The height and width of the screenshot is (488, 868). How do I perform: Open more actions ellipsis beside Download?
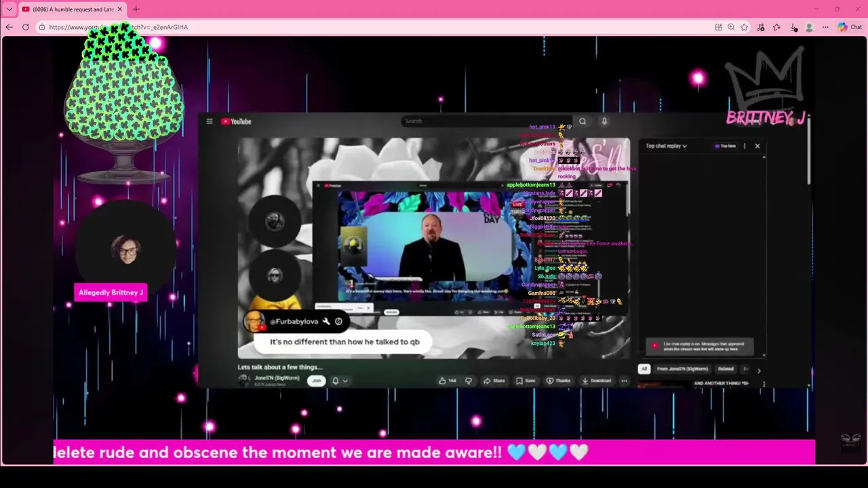point(624,380)
